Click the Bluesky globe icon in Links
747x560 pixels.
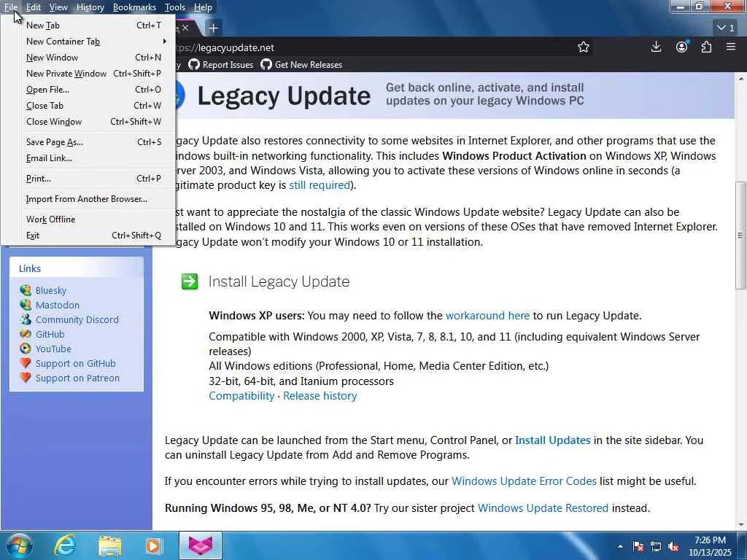tap(26, 290)
